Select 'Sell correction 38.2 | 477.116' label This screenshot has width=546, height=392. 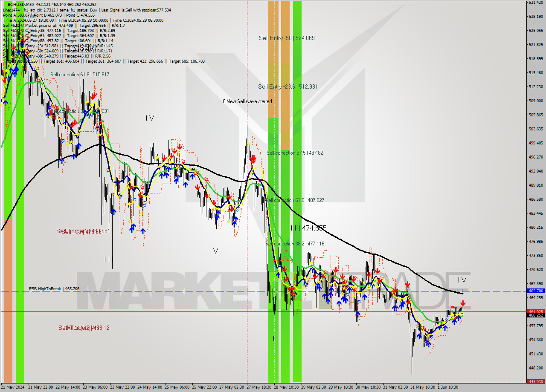[295, 244]
